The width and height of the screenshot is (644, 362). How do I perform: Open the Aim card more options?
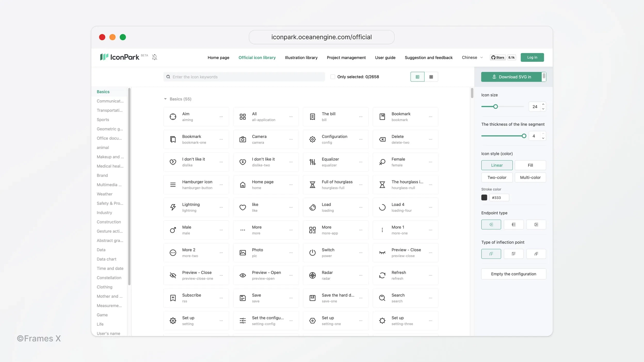221,117
